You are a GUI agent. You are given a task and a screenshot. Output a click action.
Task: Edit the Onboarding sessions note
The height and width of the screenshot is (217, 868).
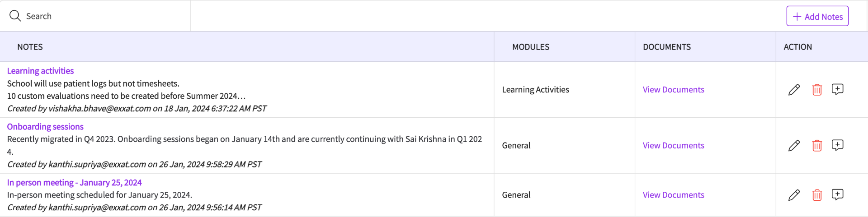(x=794, y=146)
